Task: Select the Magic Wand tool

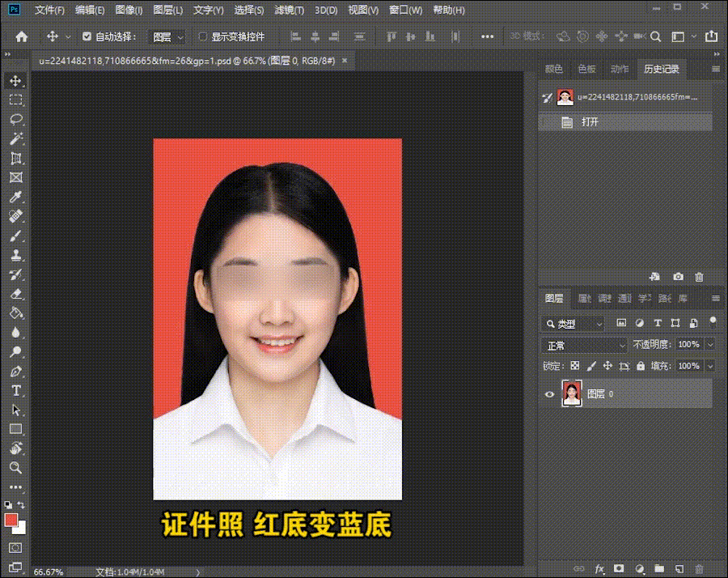Action: [15, 139]
